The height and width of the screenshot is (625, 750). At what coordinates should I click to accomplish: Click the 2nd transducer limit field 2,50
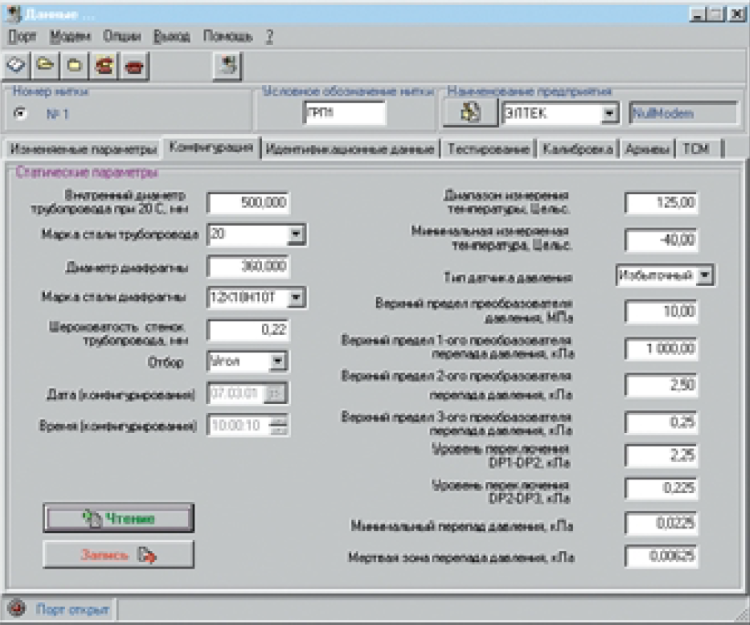click(x=661, y=385)
